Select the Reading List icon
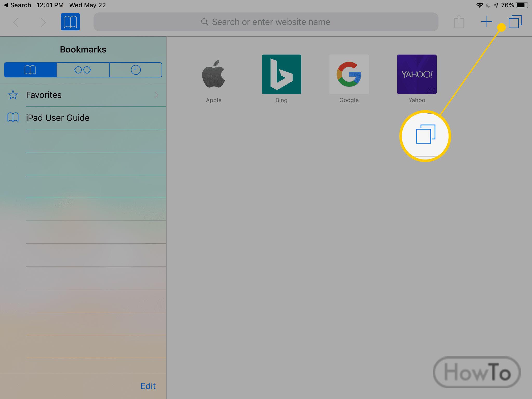Viewport: 532px width, 399px height. tap(83, 70)
